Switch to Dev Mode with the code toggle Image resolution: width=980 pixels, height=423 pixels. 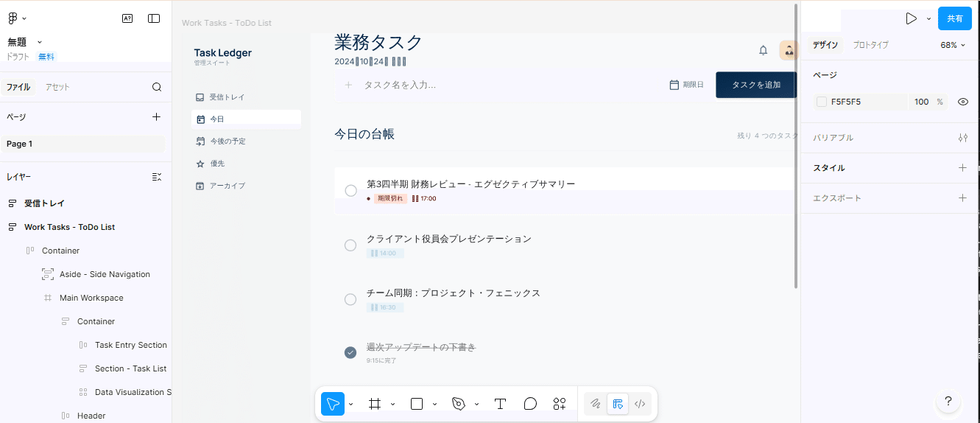[x=640, y=404]
